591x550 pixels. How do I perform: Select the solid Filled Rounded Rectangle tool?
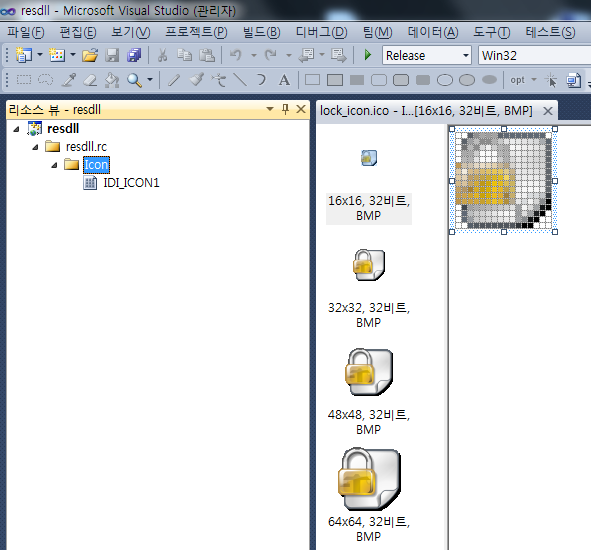point(423,80)
